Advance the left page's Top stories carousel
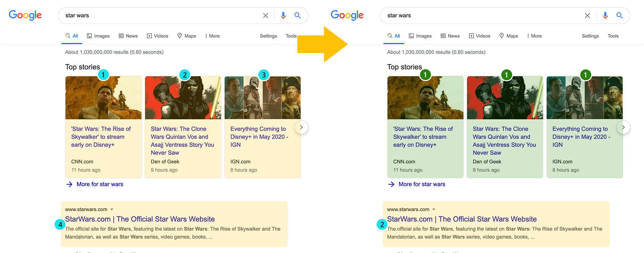 coord(301,127)
